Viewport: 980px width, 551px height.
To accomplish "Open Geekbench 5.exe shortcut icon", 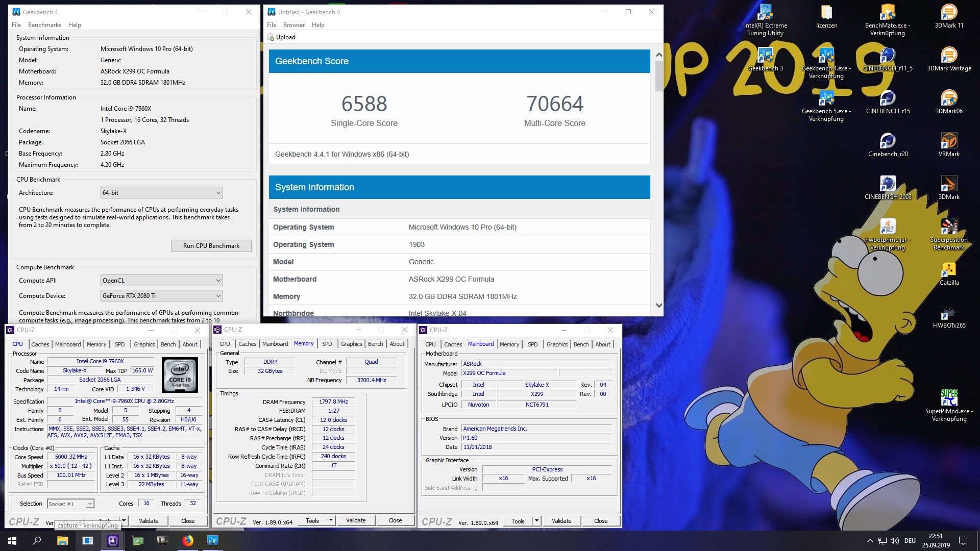I will tap(826, 106).
